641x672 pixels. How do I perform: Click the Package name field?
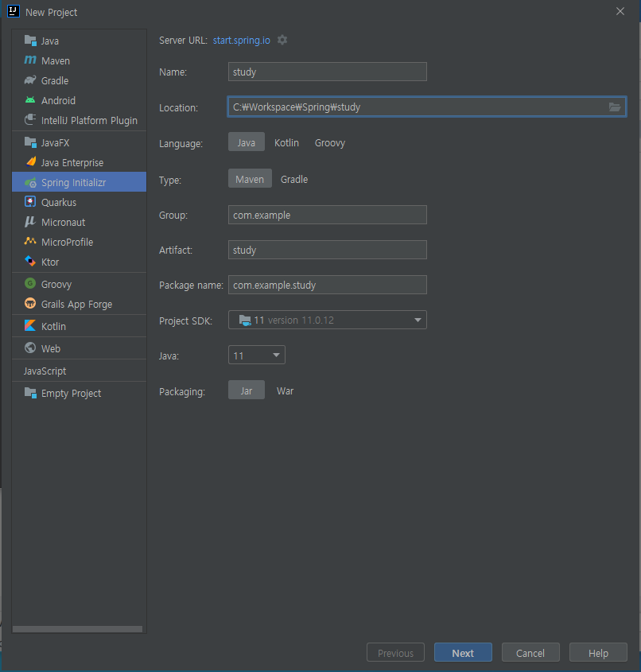pyautogui.click(x=328, y=285)
